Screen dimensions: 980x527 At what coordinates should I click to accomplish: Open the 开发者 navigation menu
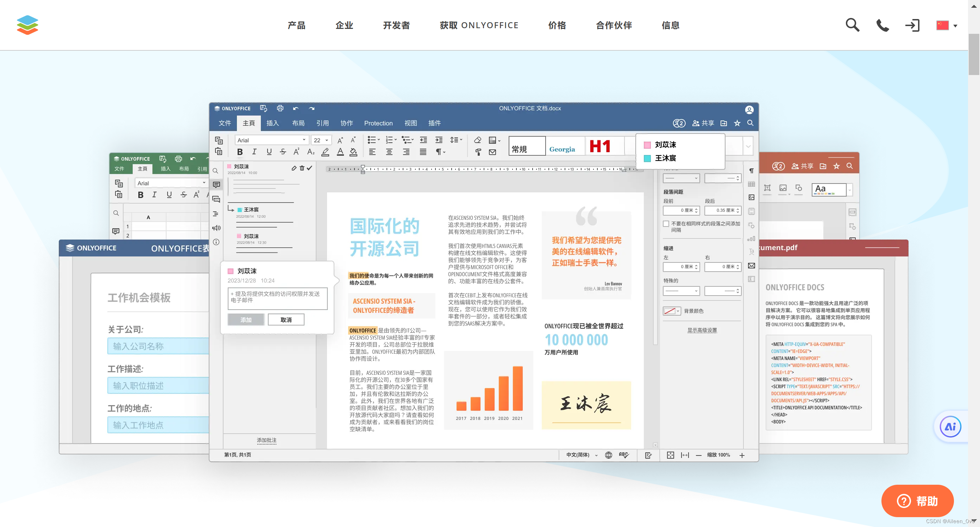point(396,25)
